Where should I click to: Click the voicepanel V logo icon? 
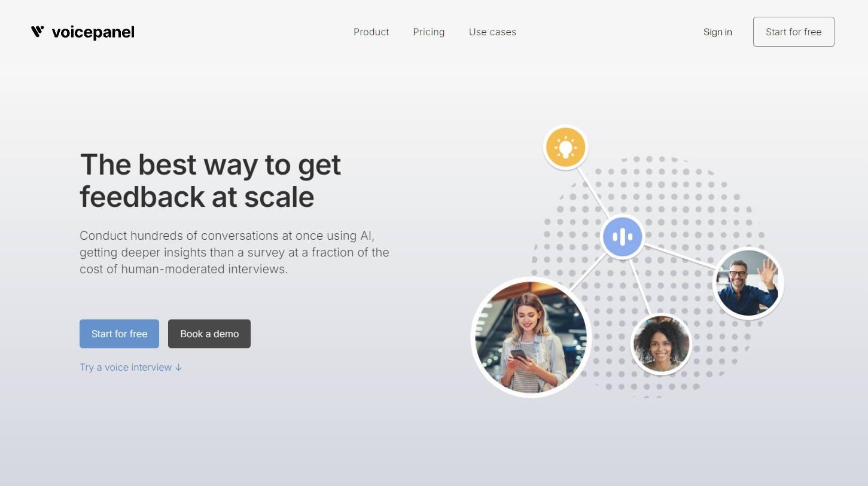(x=38, y=32)
